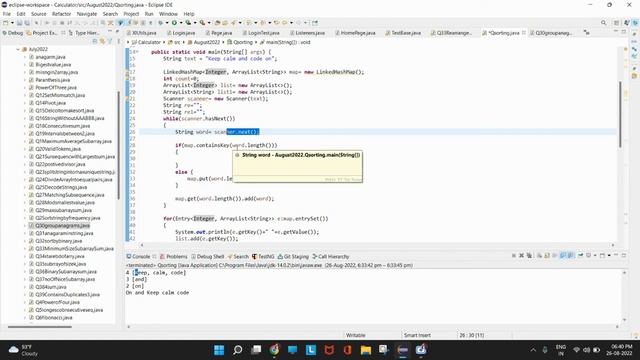Image resolution: width=640 pixels, height=360 pixels.
Task: Open the Git Staging tab
Action: (x=293, y=256)
